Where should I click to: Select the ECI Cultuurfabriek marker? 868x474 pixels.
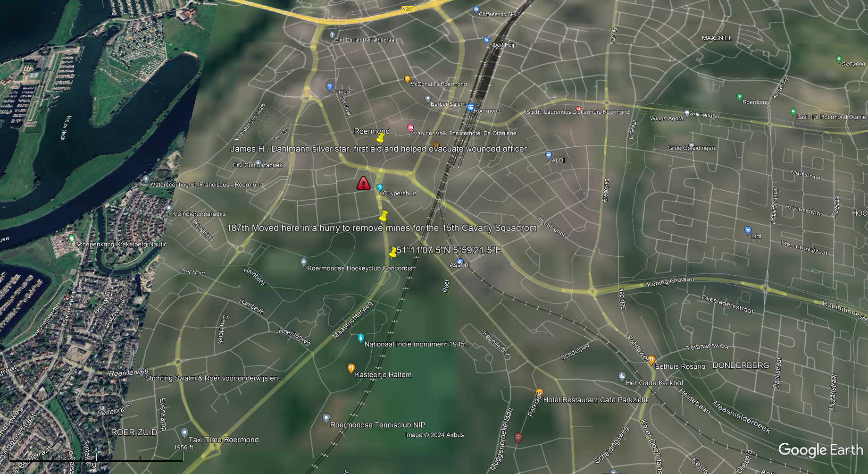258,163
